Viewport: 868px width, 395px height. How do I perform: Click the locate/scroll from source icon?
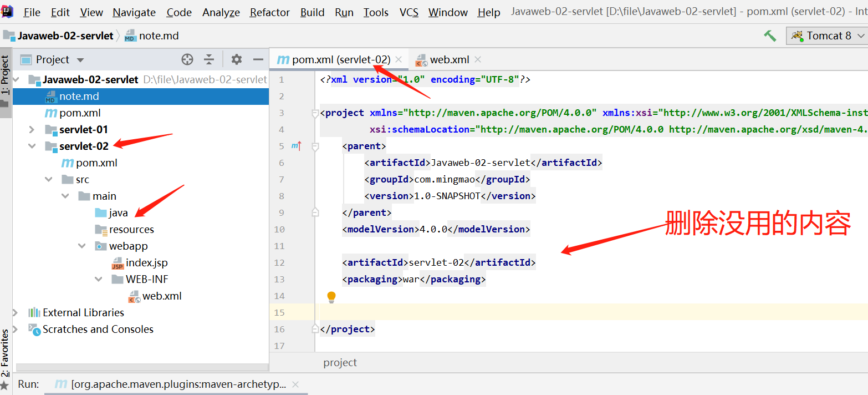coord(187,59)
